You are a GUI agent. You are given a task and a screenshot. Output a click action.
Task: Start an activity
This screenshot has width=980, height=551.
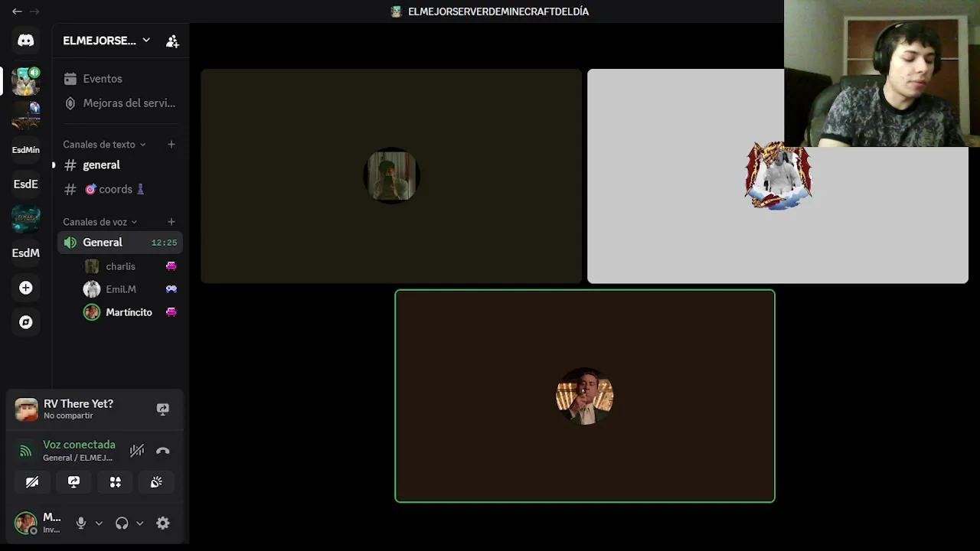coord(115,482)
